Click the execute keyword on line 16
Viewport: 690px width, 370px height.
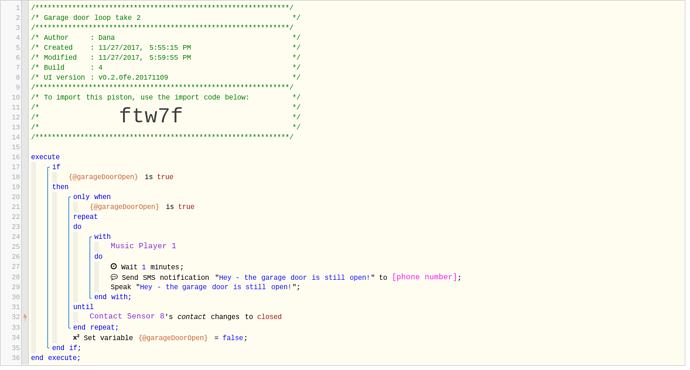pyautogui.click(x=45, y=157)
